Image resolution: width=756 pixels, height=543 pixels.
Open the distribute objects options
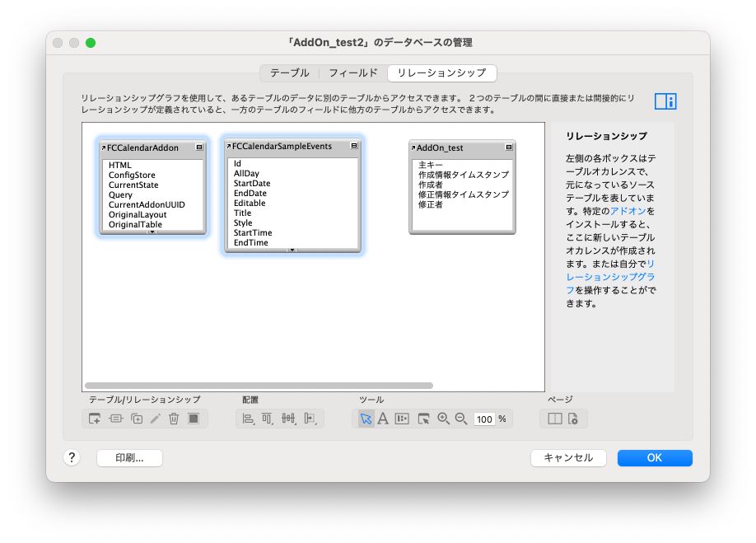(288, 419)
